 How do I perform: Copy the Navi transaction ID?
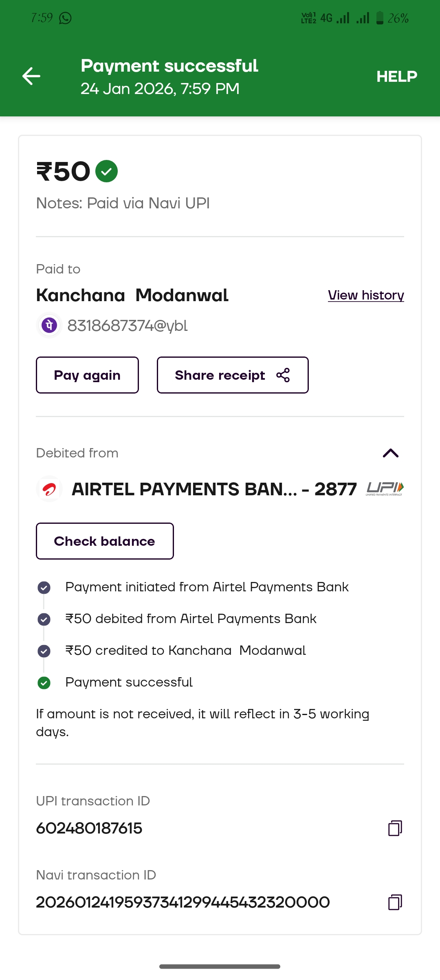[x=395, y=902]
